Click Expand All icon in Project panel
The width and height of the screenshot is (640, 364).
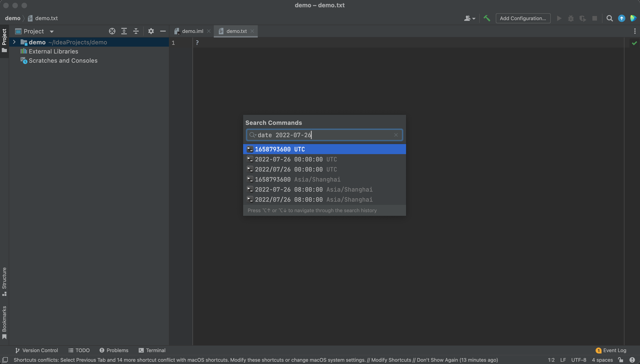pos(124,31)
